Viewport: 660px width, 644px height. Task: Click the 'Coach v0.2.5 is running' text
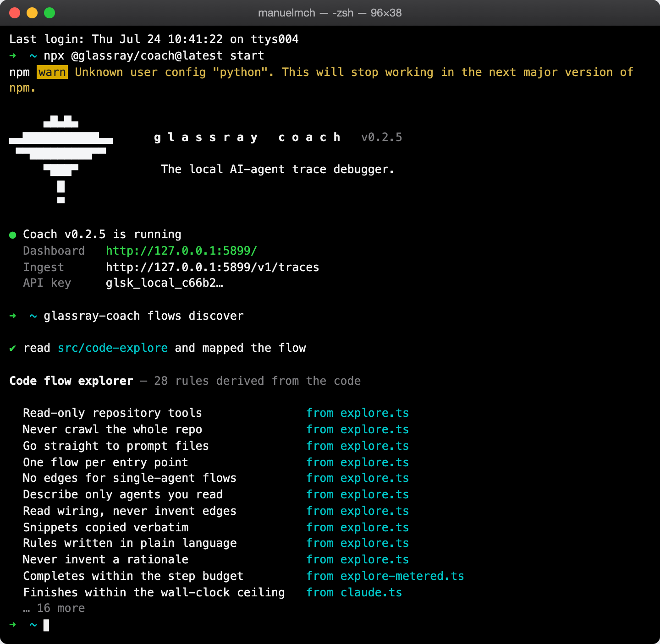(x=102, y=234)
